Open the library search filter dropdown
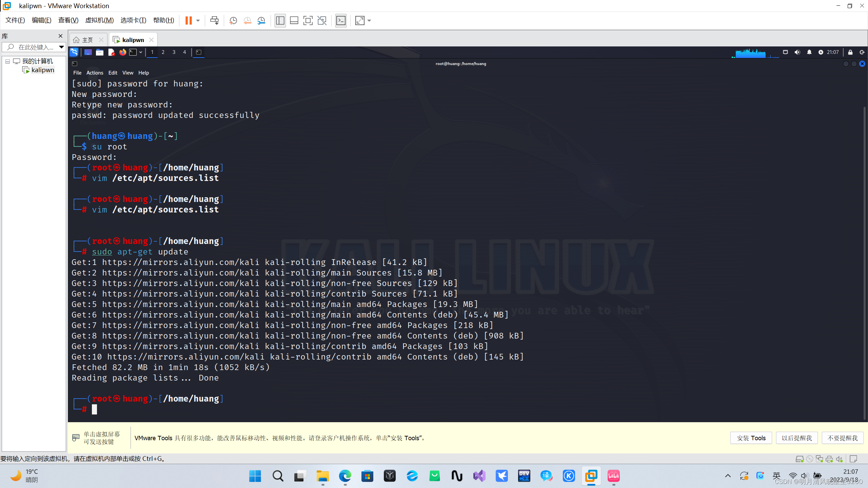This screenshot has width=868, height=488. (61, 47)
